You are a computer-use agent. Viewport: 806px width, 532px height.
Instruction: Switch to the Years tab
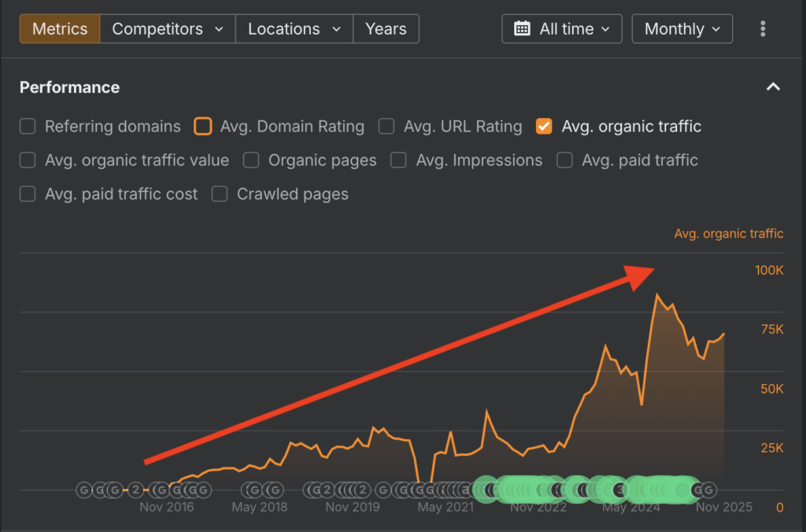386,29
